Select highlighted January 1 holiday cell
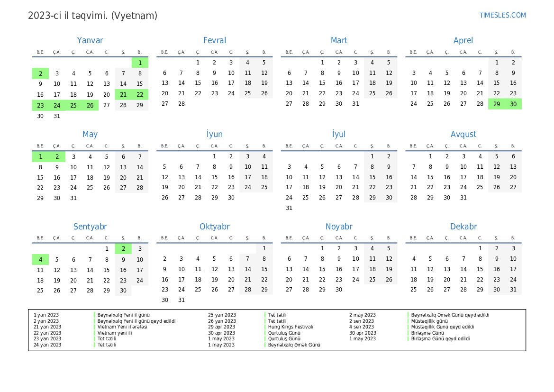Image resolution: width=554 pixels, height=392 pixels. [140, 63]
